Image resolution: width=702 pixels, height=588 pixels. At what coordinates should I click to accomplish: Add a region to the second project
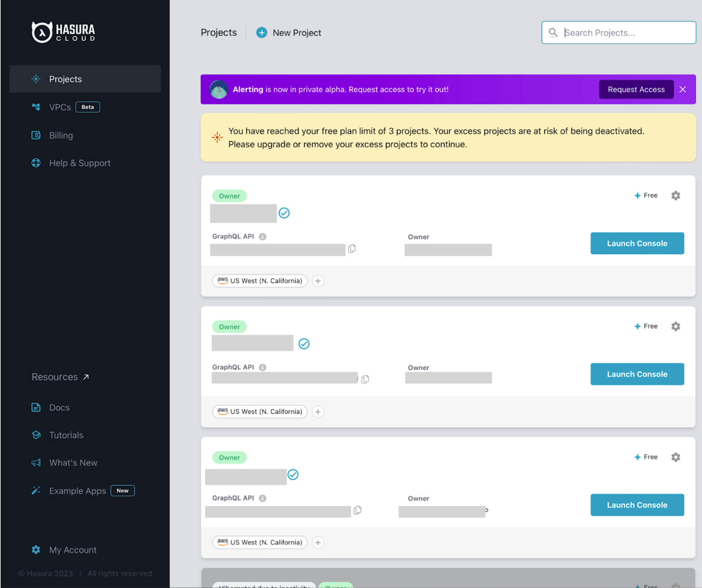coord(318,412)
